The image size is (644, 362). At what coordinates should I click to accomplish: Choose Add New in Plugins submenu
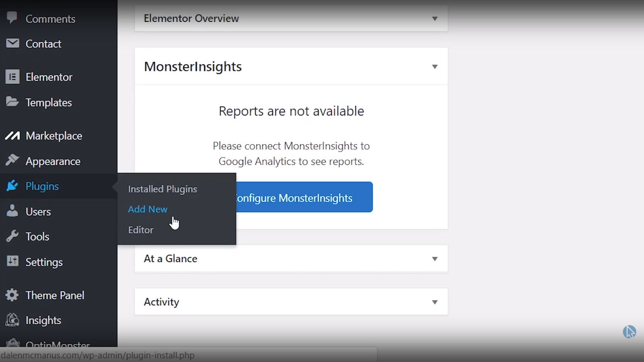[148, 209]
